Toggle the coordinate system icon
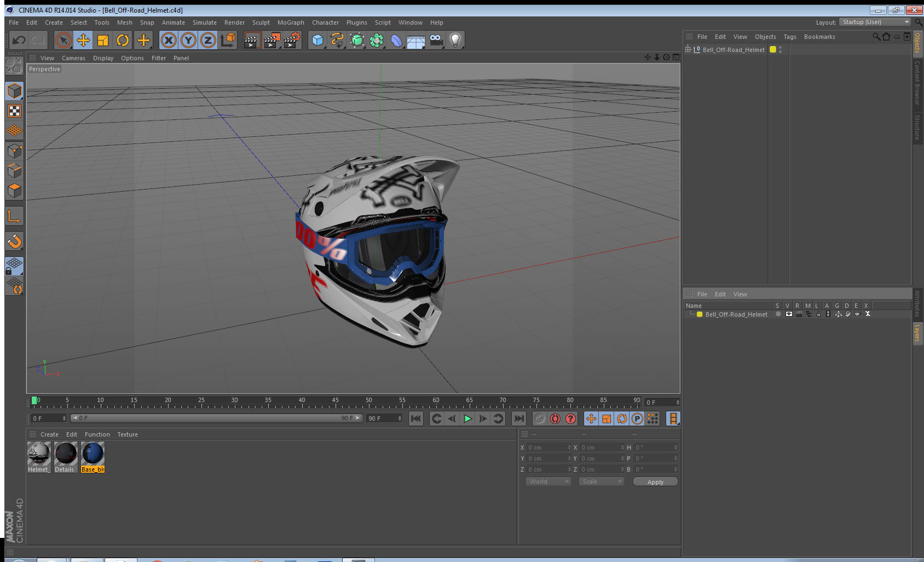 click(x=228, y=40)
